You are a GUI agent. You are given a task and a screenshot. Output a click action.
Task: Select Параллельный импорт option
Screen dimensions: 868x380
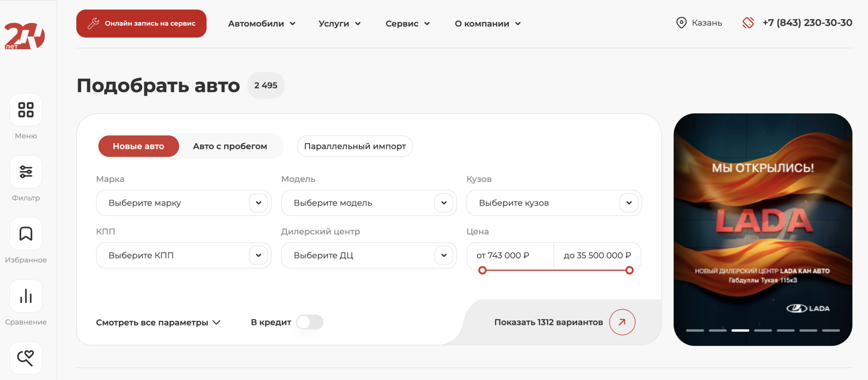[355, 146]
